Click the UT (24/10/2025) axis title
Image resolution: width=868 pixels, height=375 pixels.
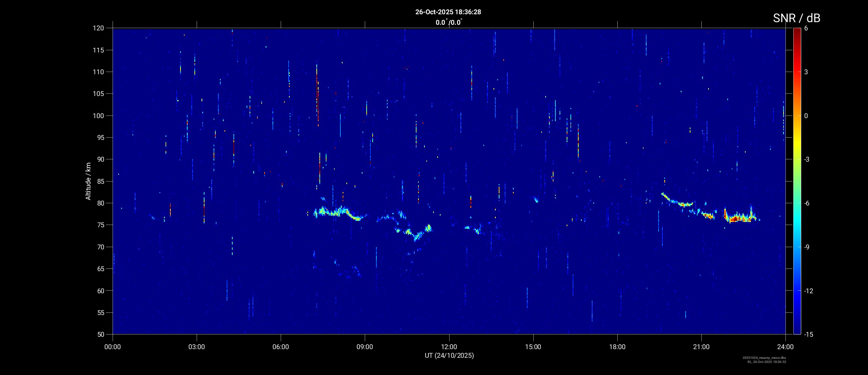tap(449, 355)
